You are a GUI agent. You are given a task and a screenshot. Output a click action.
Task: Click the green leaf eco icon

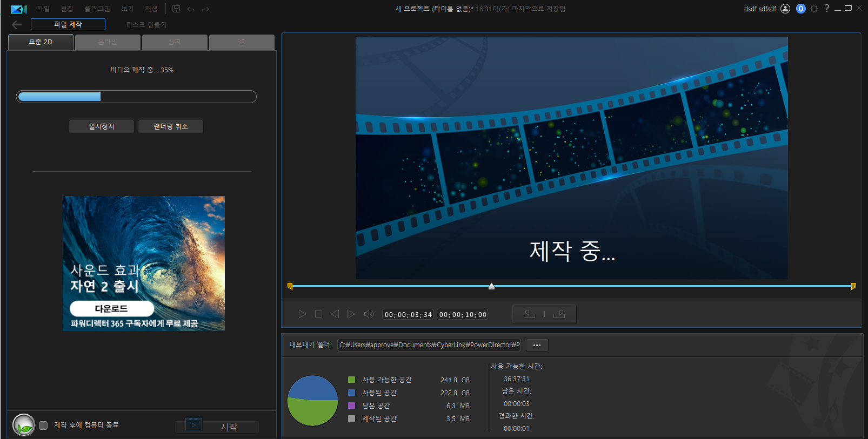coord(24,425)
